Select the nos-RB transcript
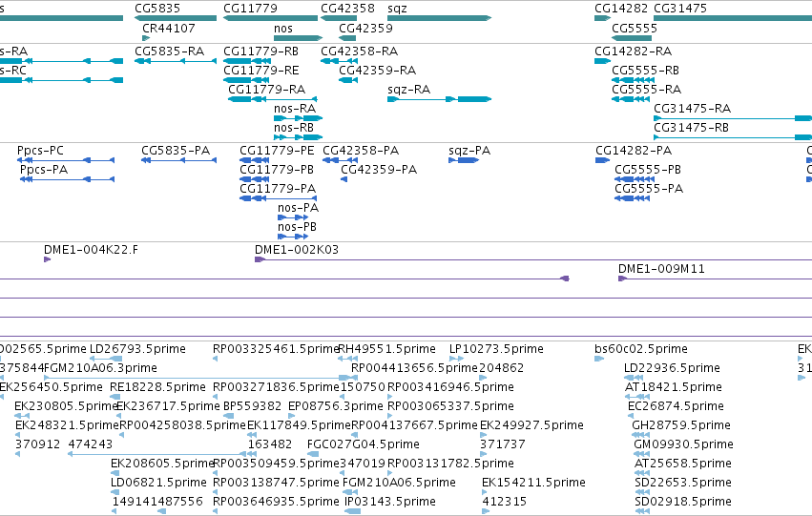 coord(299,137)
